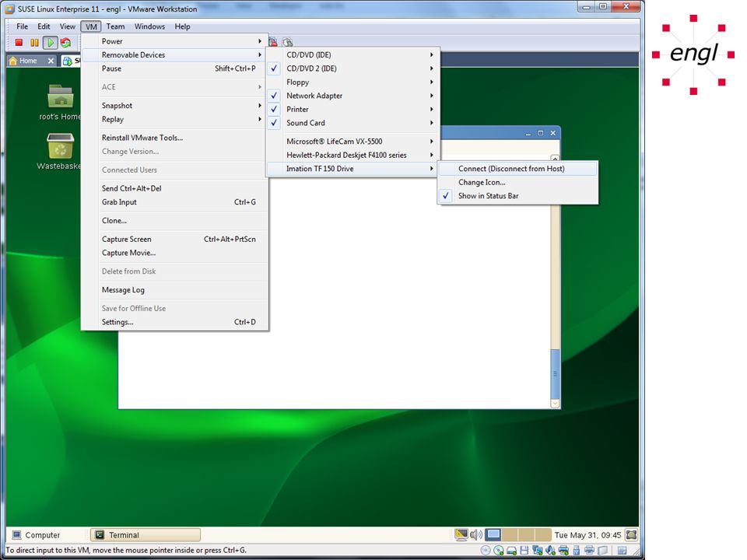
Task: Open root's Home folder icon on desktop
Action: coord(61,96)
